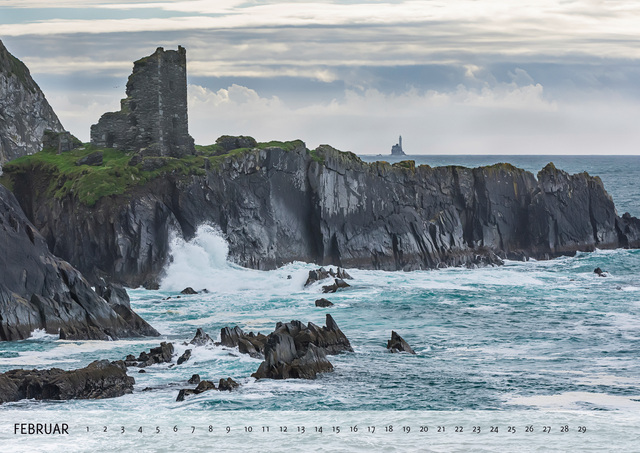
Task: Select day 9 in the calendar strip
Action: pyautogui.click(x=228, y=429)
